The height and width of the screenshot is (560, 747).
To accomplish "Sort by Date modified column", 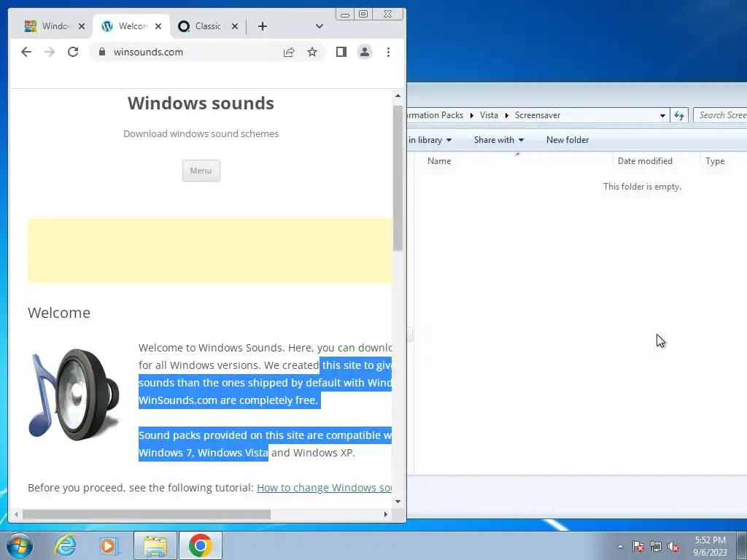I will 657,161.
